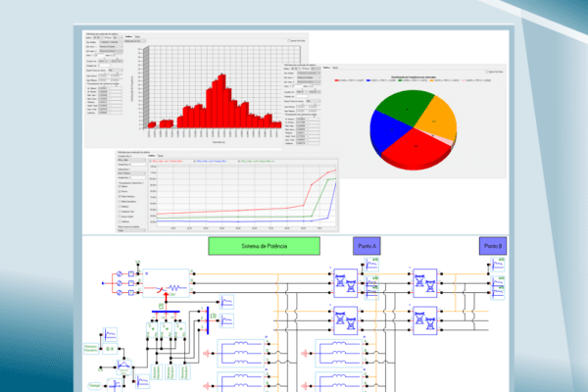Select the Números Pseudo block beside G X
Screen dimensions: 588x392
91,349
